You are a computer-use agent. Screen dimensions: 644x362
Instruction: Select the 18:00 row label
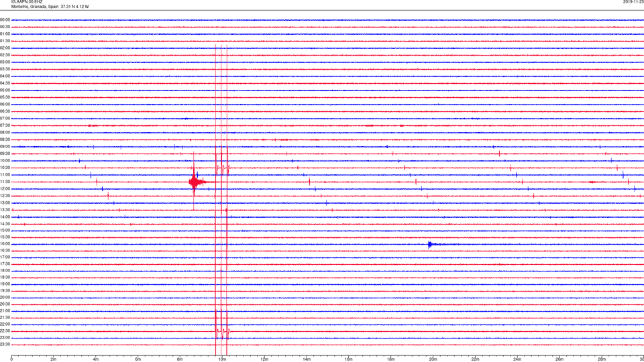pyautogui.click(x=5, y=271)
